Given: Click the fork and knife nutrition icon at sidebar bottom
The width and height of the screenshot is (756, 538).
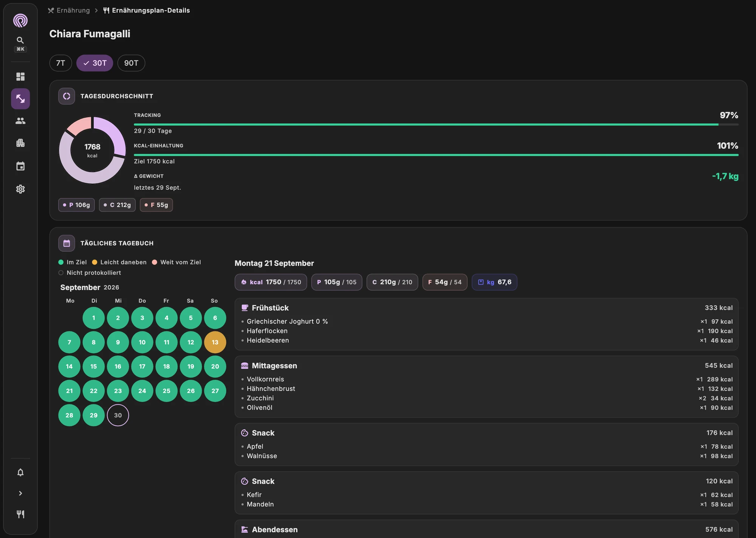Looking at the screenshot, I should (x=20, y=514).
